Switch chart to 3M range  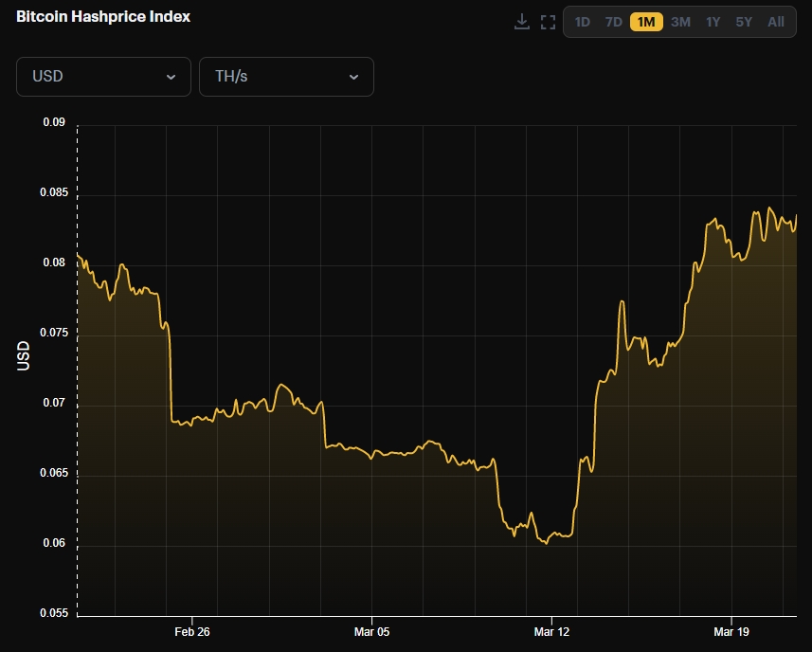point(680,22)
